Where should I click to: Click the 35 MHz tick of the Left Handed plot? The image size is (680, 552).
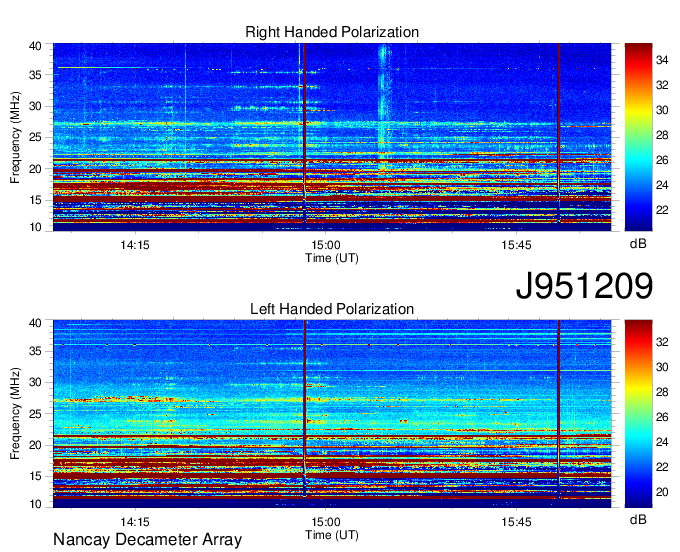coord(35,351)
